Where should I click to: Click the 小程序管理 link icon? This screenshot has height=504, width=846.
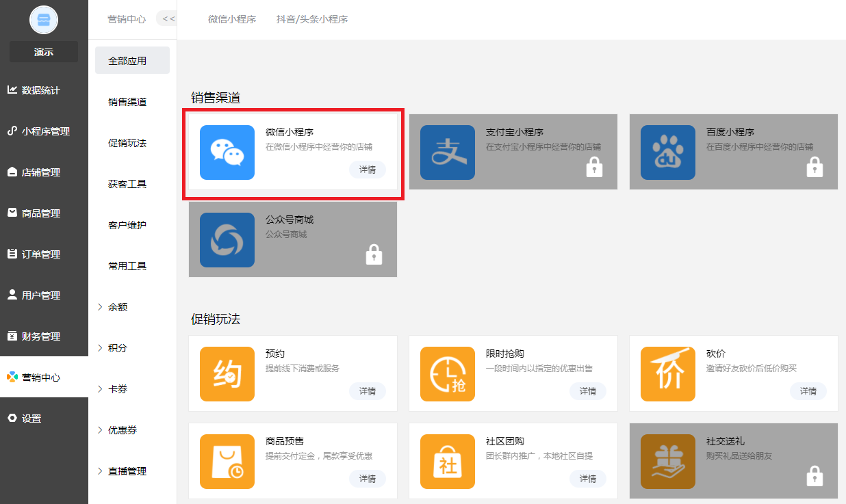[x=12, y=131]
